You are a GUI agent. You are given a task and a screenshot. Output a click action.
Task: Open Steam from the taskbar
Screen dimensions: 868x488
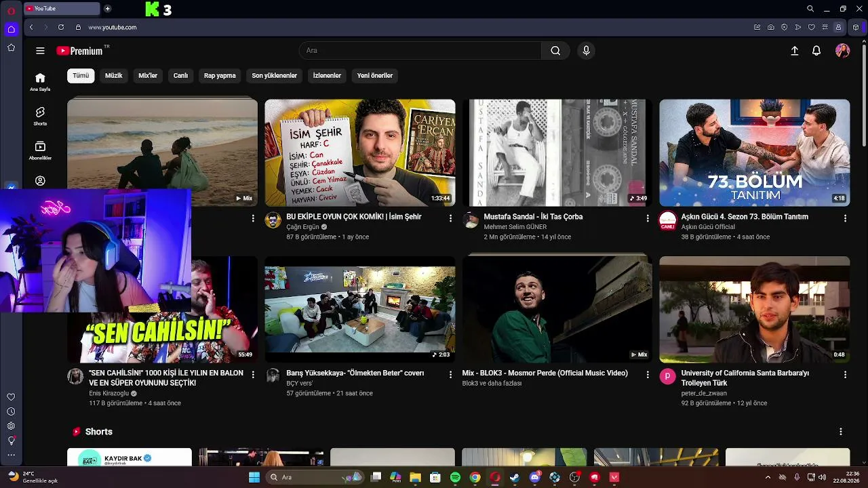click(515, 477)
